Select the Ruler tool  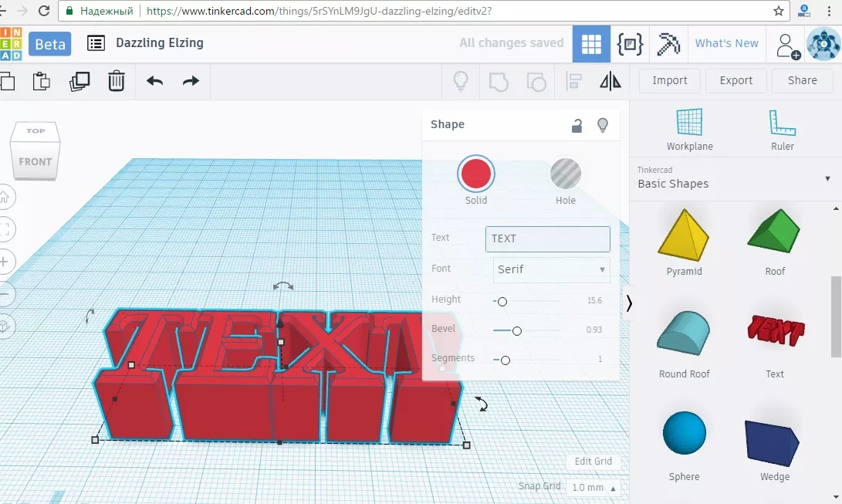click(x=782, y=130)
